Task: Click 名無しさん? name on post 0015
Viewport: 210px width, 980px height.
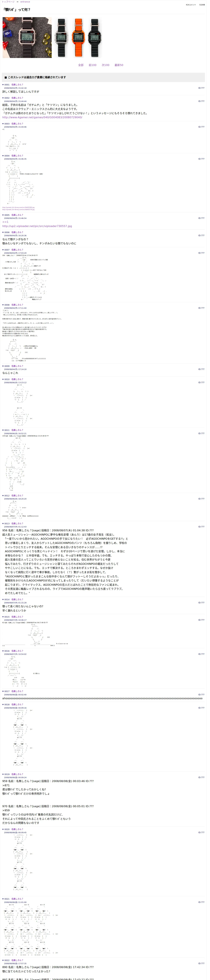Action: 17,617
